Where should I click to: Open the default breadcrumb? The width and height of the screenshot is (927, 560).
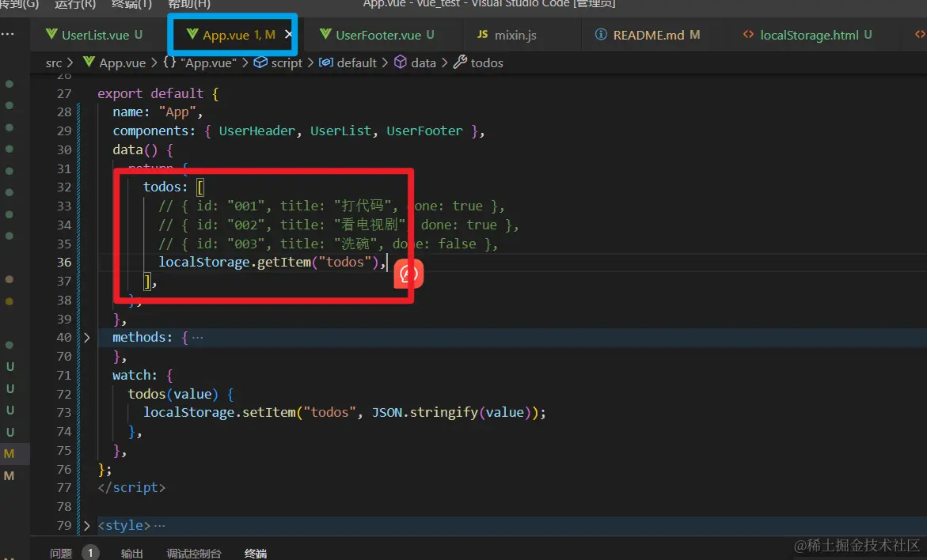coord(356,62)
